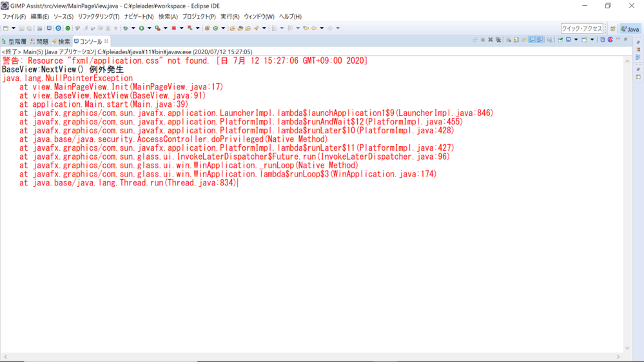Open the ファイル(F) menu

[14, 17]
